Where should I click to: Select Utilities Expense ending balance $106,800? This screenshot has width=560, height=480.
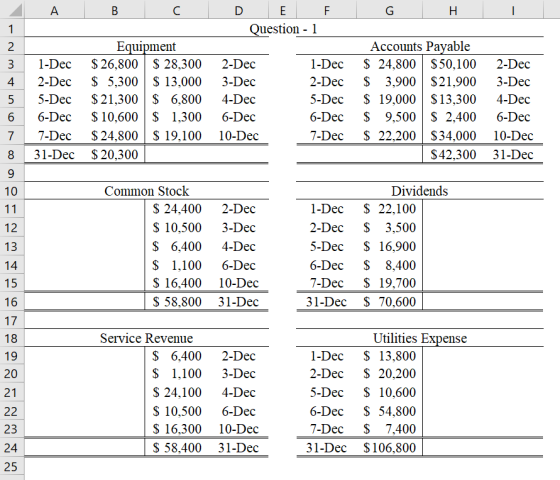pos(389,448)
